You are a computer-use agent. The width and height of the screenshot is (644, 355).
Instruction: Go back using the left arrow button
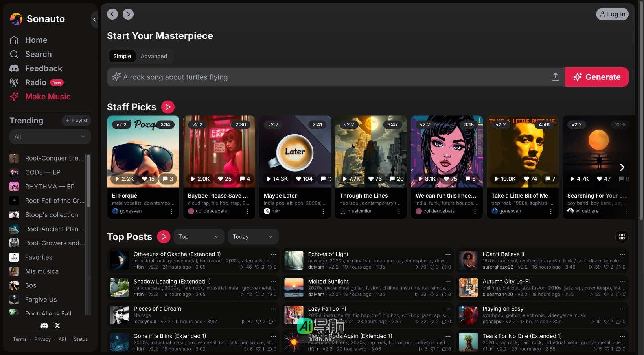112,14
